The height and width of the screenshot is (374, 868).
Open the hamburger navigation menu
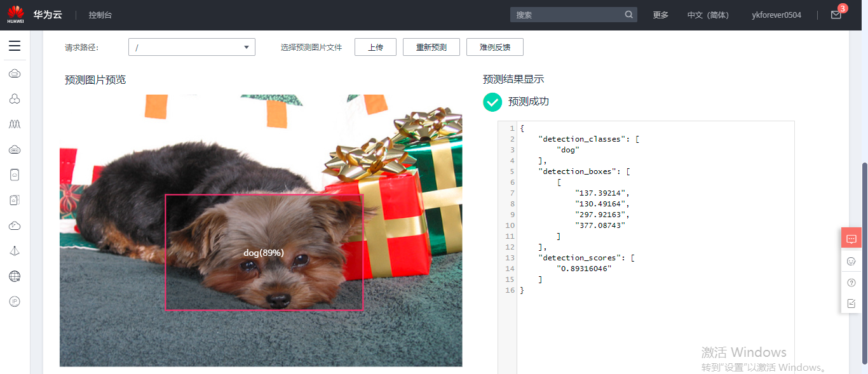pos(14,45)
